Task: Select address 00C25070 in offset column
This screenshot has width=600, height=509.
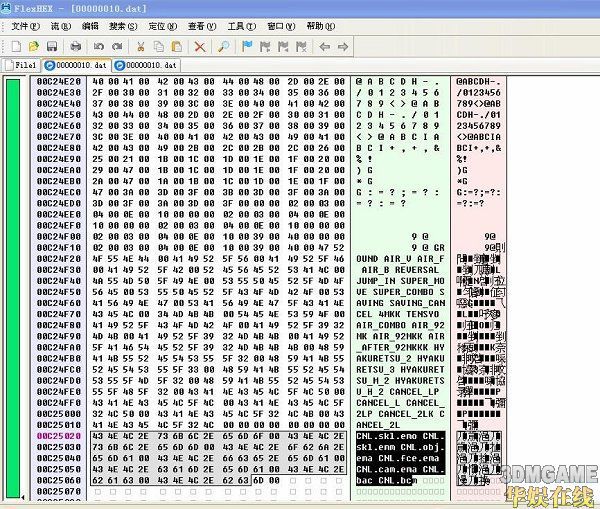Action: 59,491
